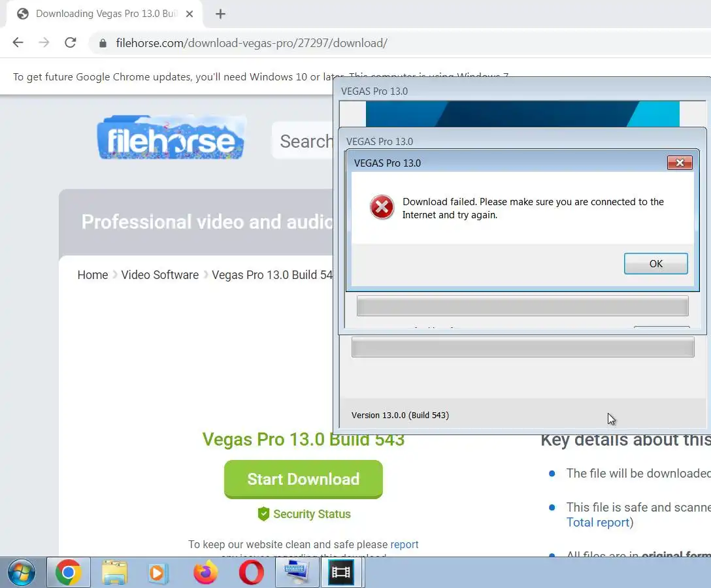Go forward in Chrome

point(44,42)
